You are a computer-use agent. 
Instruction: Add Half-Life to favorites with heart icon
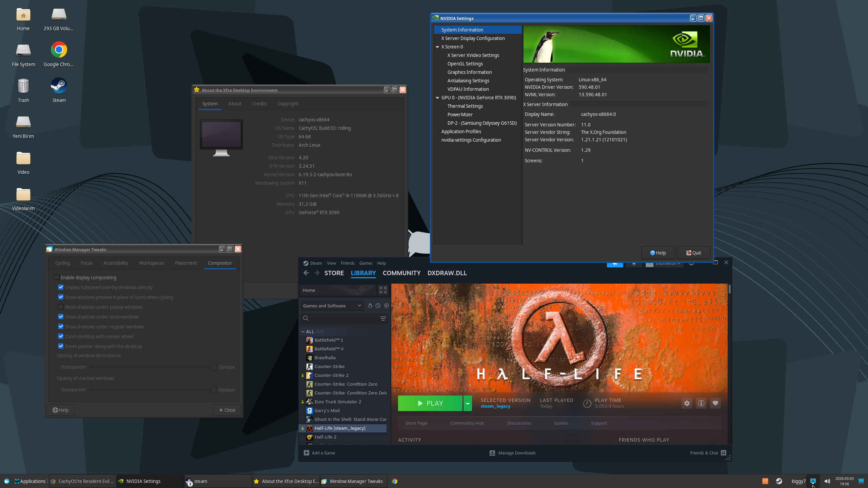(x=715, y=403)
